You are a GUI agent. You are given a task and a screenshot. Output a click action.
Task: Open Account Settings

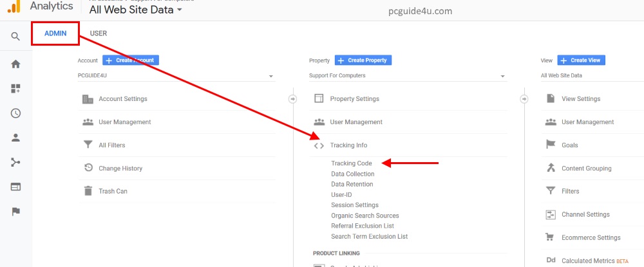[122, 99]
